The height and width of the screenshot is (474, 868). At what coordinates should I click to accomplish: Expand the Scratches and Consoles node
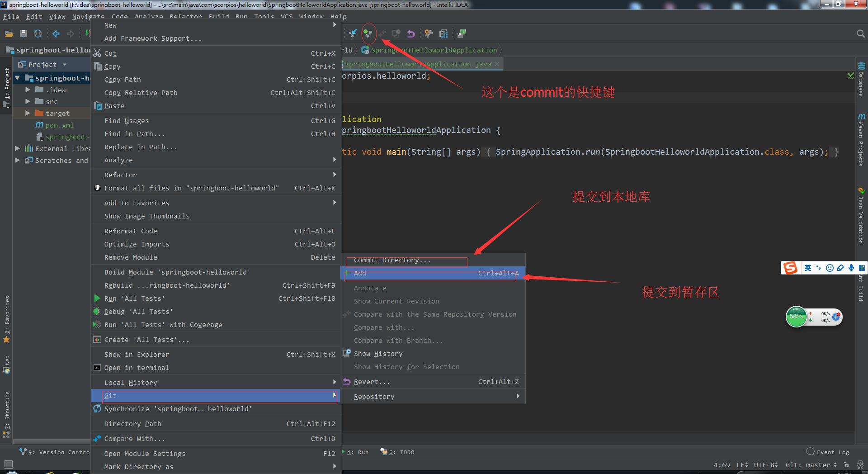(x=17, y=161)
